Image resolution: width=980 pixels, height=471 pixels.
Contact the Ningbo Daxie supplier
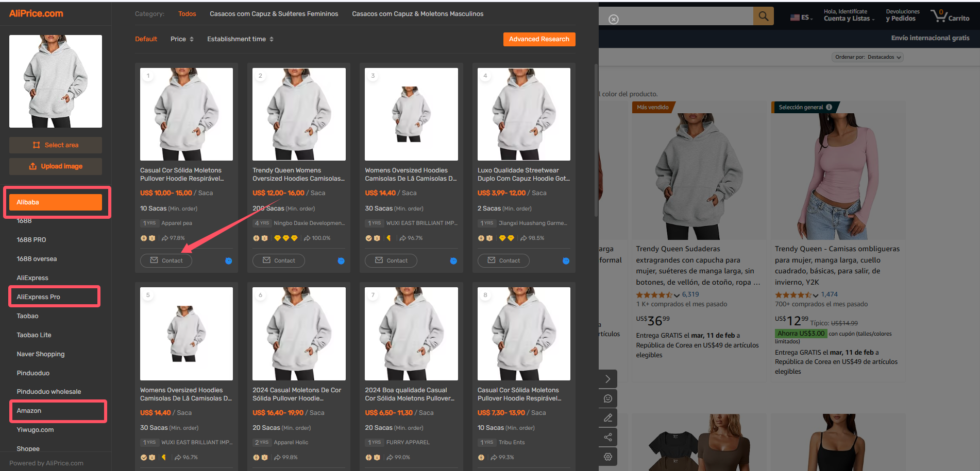[279, 260]
